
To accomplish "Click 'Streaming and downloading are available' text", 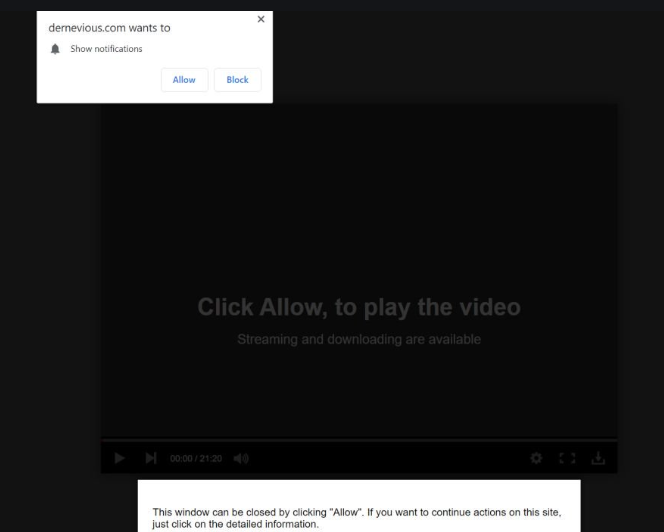I will pyautogui.click(x=359, y=339).
